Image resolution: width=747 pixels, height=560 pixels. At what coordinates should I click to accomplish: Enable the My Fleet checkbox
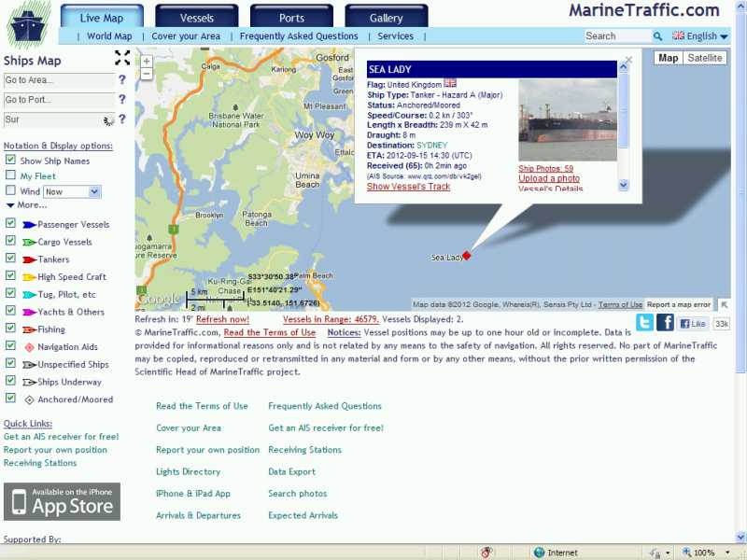coord(10,175)
